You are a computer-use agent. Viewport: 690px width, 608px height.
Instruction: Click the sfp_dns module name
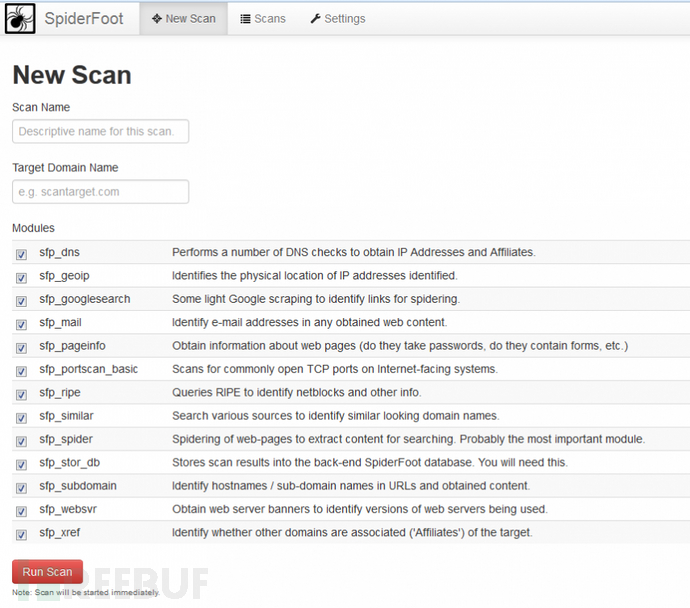click(x=59, y=252)
